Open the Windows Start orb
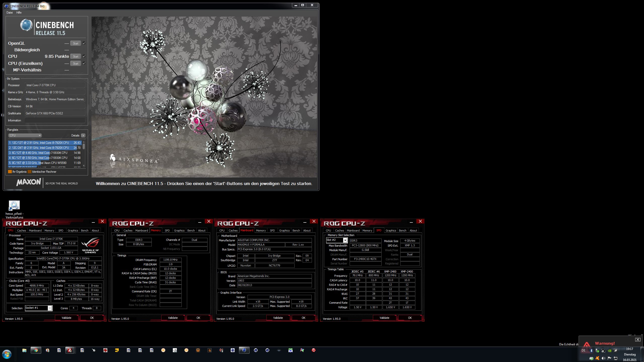Viewport: 644px width, 362px height. 7,354
